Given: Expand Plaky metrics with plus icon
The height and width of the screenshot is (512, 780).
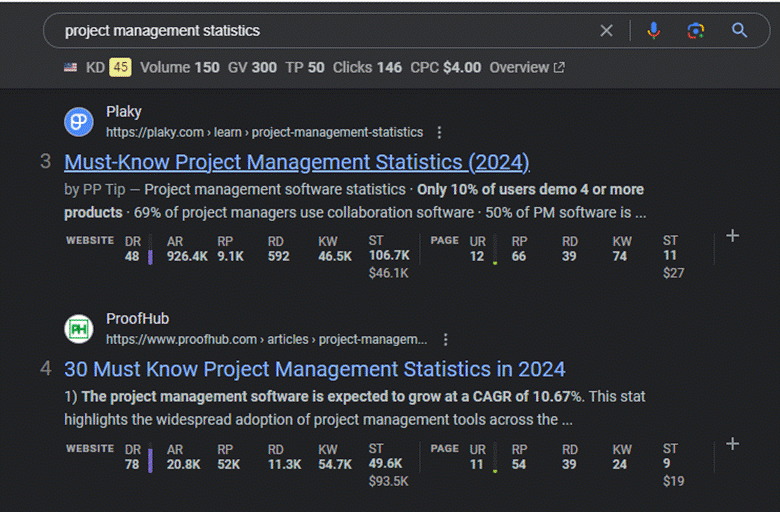Looking at the screenshot, I should tap(732, 236).
